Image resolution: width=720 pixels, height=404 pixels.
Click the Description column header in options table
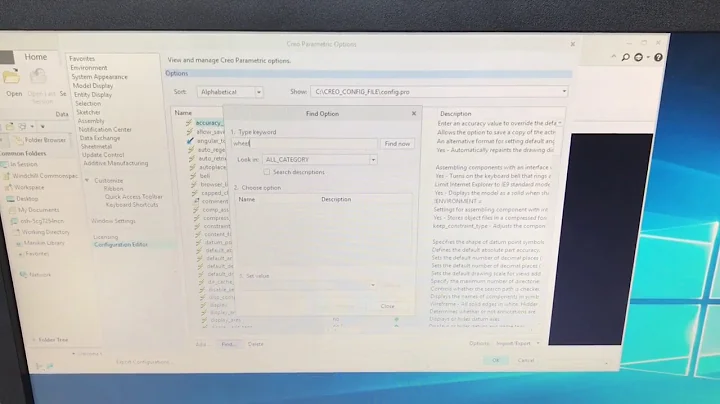[x=456, y=113]
